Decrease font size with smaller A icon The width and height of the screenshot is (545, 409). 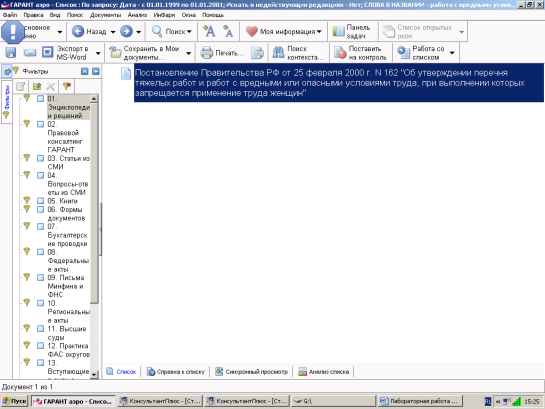tap(228, 31)
